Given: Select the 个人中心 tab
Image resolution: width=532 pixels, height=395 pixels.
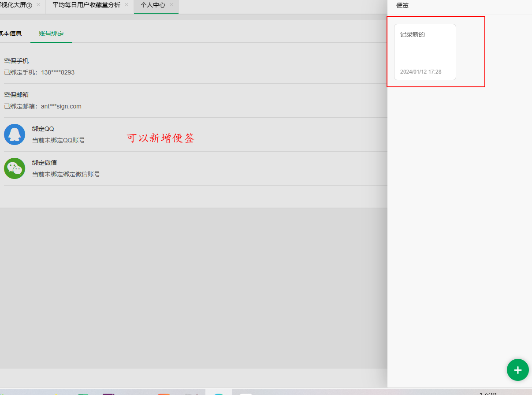Looking at the screenshot, I should 153,5.
